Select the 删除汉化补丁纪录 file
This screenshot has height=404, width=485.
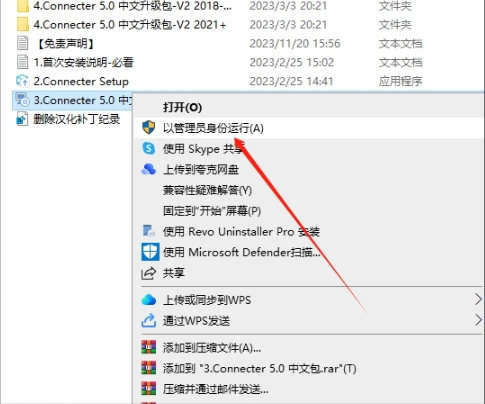[76, 119]
